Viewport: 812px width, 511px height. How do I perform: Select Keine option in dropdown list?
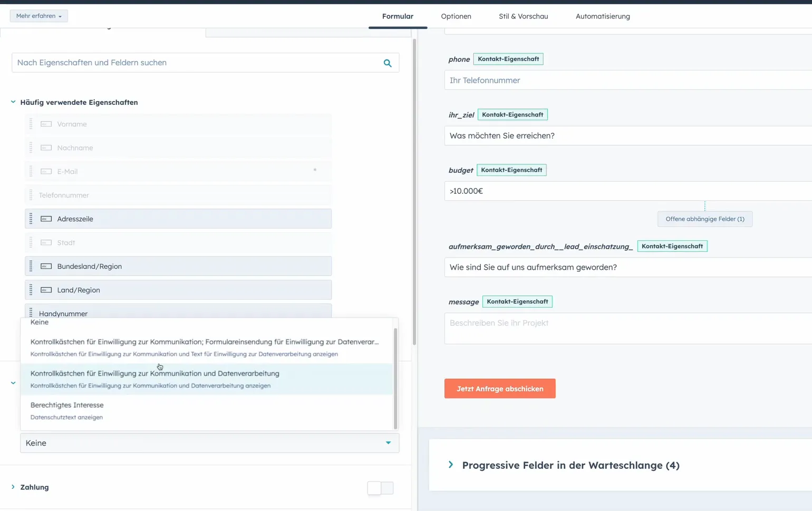coord(207,322)
